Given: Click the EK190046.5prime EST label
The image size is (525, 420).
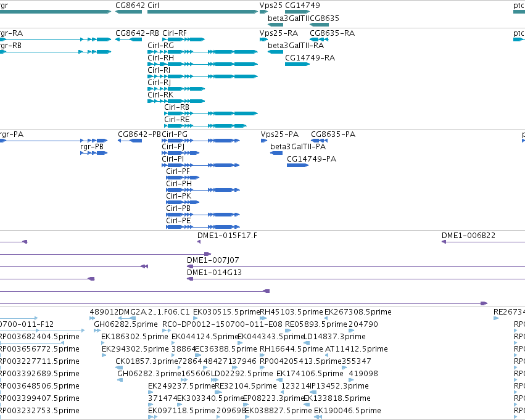Looking at the screenshot, I should point(347,411).
